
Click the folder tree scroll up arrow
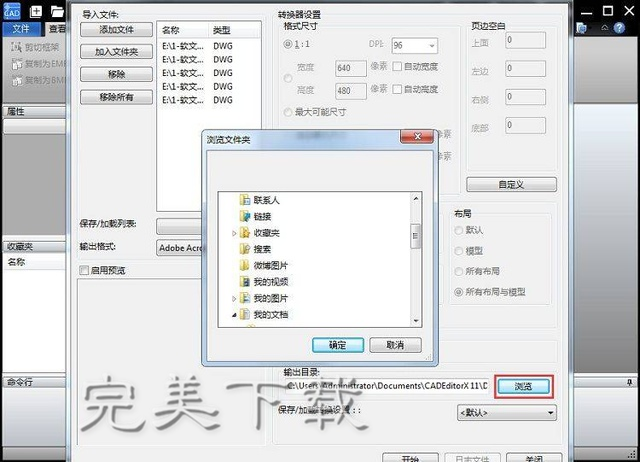pos(416,199)
